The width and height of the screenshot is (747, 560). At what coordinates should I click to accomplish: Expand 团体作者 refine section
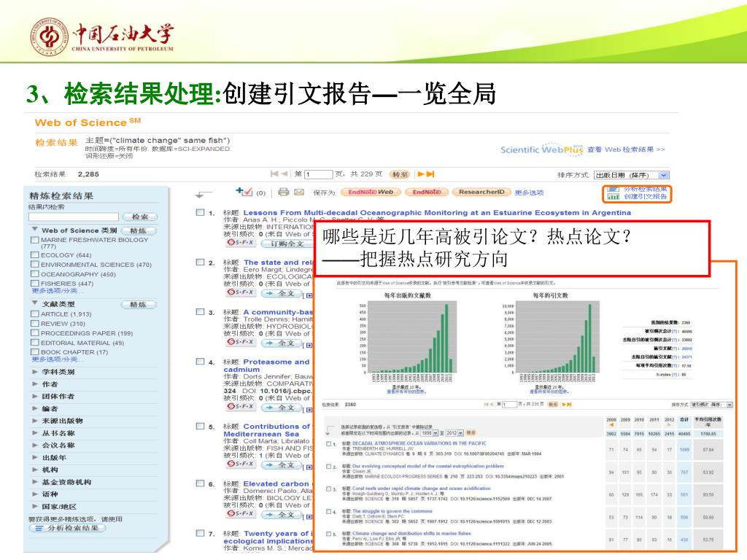[35, 396]
